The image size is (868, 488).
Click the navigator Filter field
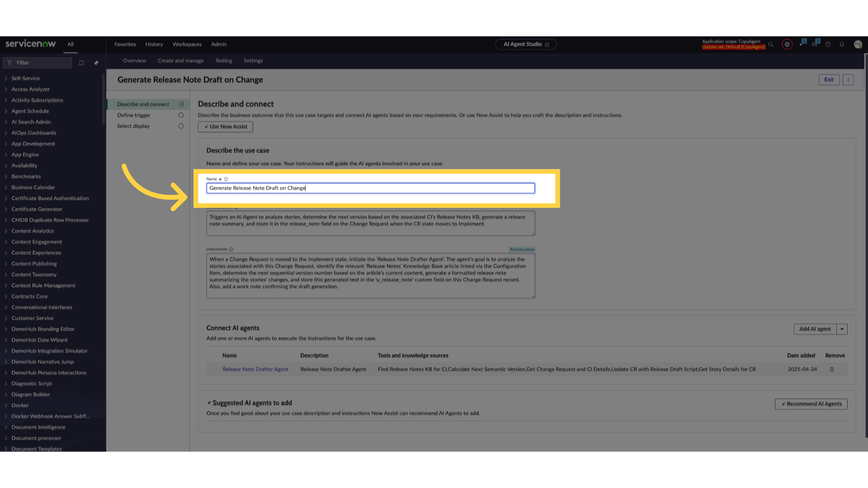(38, 63)
